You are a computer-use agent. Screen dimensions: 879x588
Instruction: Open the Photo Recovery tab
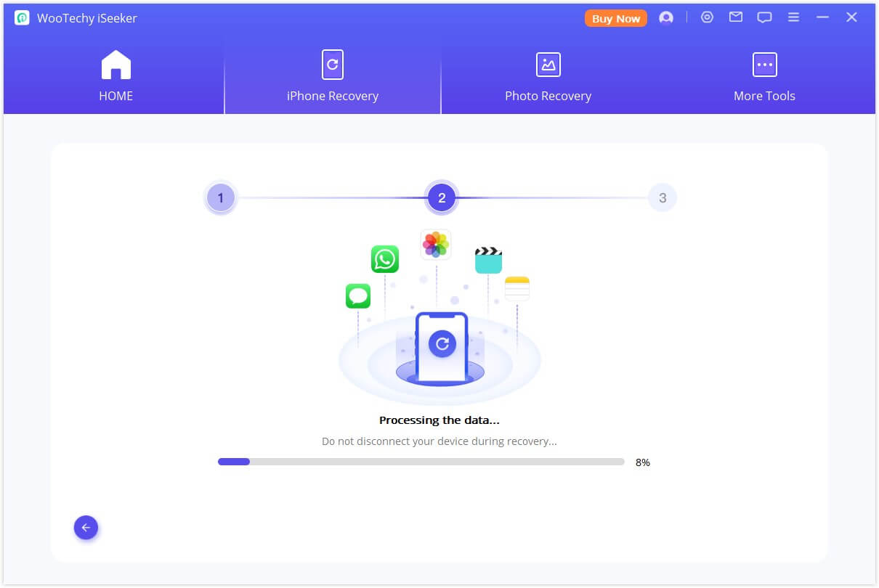(x=548, y=95)
